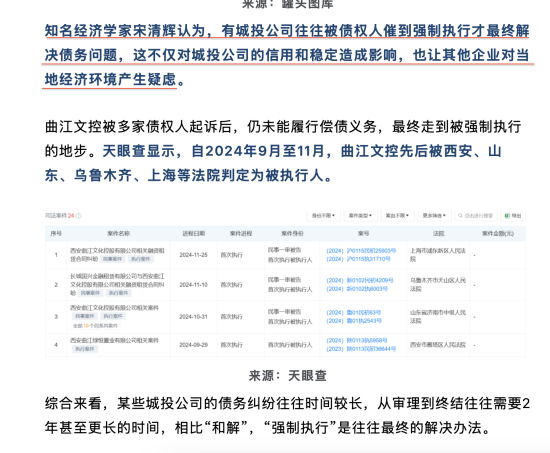Click the help icon beside 司法案件 24
Screen dimensions: 550x453
[79, 216]
